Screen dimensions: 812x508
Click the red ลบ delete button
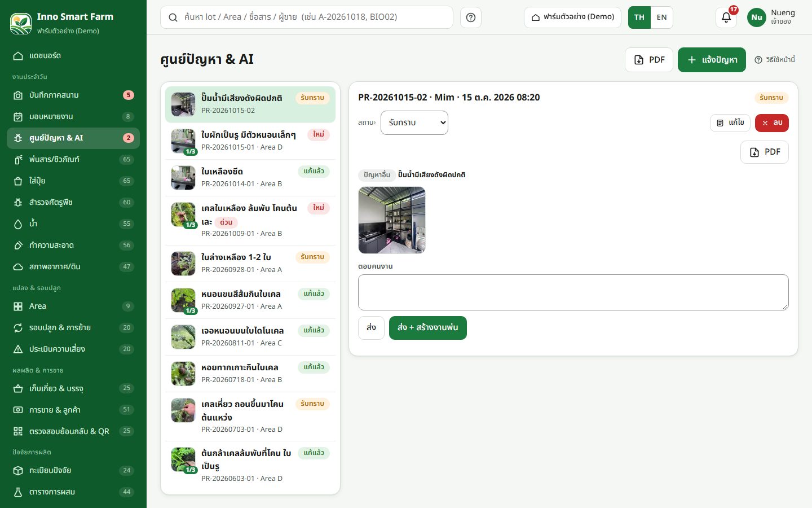point(772,123)
